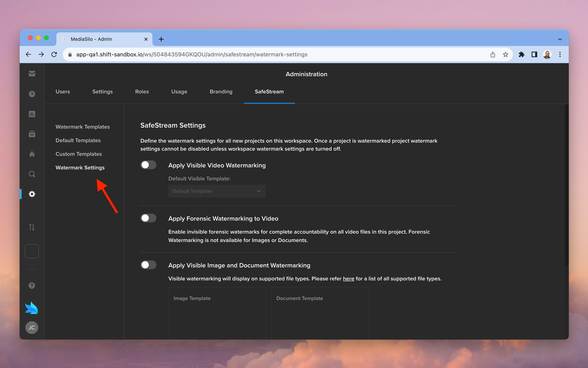Click the page vertical scrollbar
This screenshot has height=368, width=588.
point(567,185)
